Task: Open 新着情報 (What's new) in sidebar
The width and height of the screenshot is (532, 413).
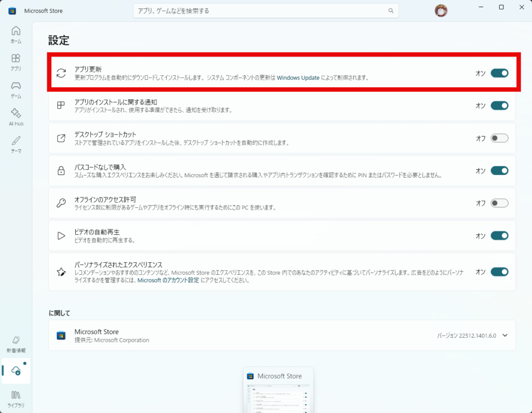Action: click(x=16, y=343)
